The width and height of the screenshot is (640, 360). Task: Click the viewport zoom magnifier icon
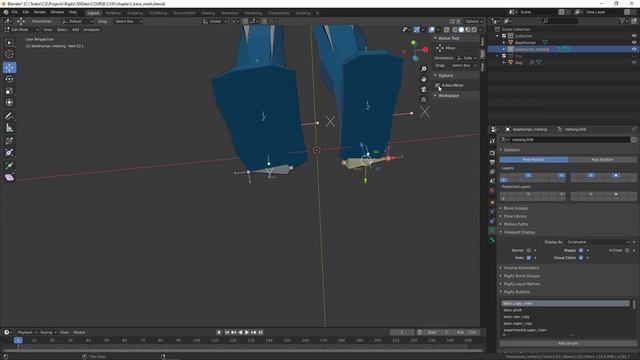point(424,69)
